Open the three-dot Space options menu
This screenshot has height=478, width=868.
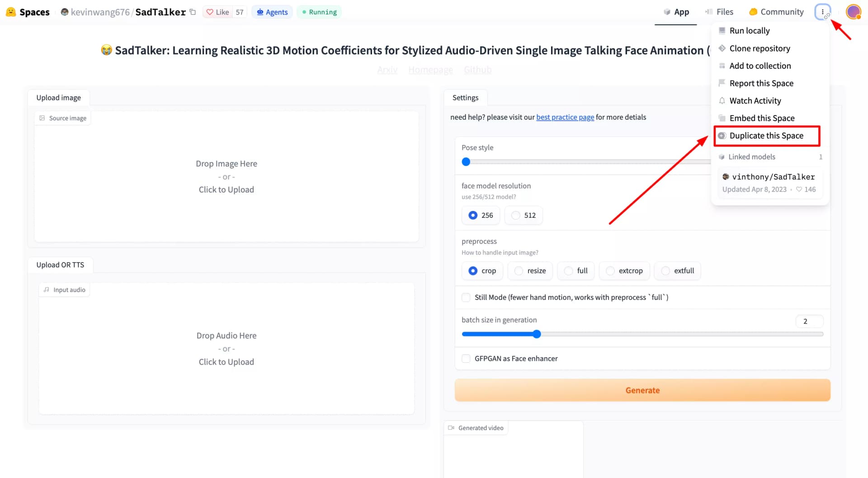(x=822, y=12)
